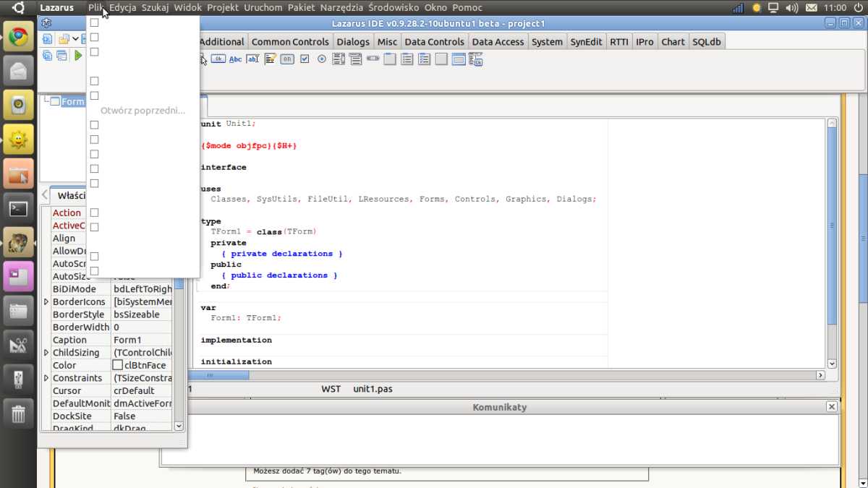Click the Open folder icon in the toolbar

tap(64, 39)
